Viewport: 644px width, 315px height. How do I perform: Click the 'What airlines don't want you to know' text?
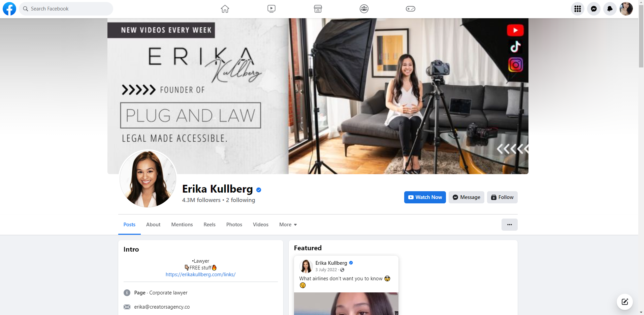(341, 279)
